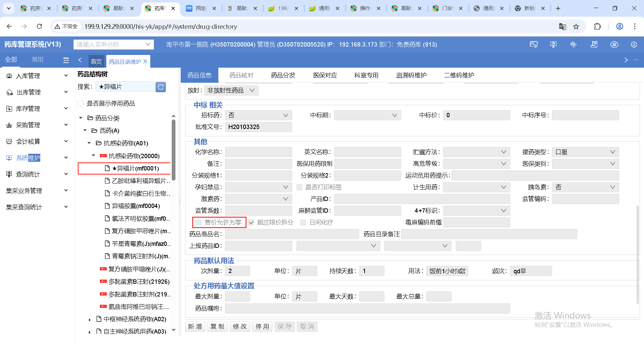Open the 放射 dropdown
The width and height of the screenshot is (644, 345).
[231, 90]
